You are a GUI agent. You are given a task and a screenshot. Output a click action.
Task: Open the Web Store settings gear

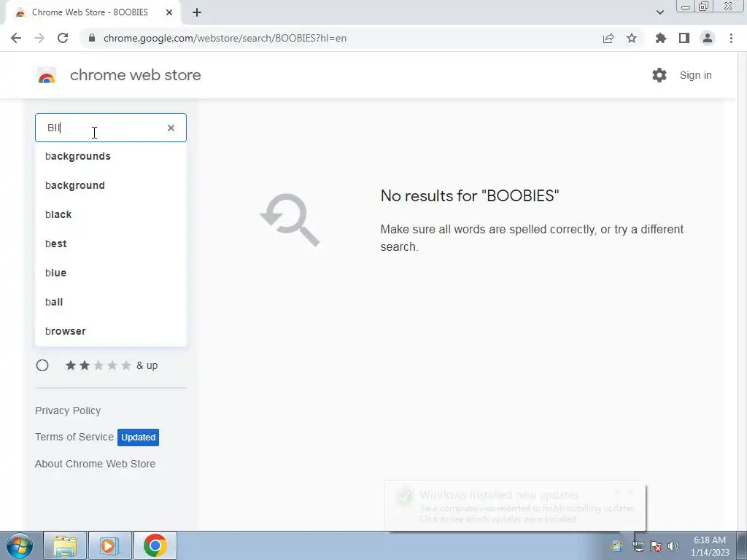pyautogui.click(x=659, y=75)
